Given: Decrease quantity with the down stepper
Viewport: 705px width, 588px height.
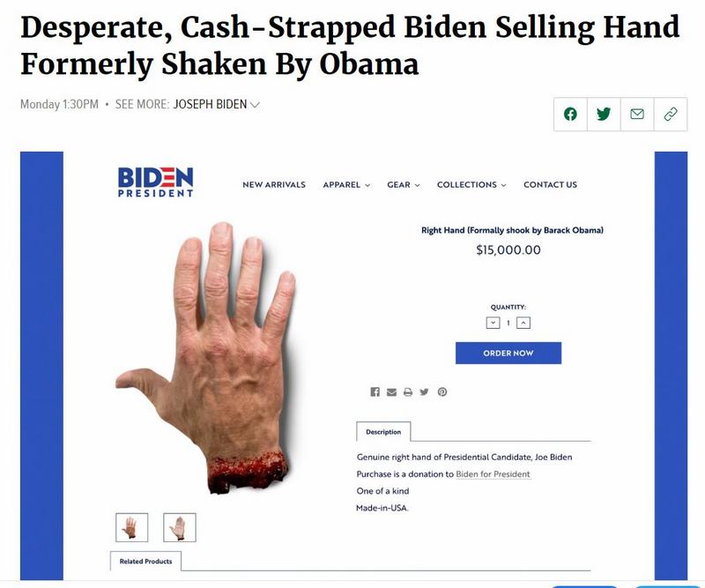Looking at the screenshot, I should [x=493, y=323].
